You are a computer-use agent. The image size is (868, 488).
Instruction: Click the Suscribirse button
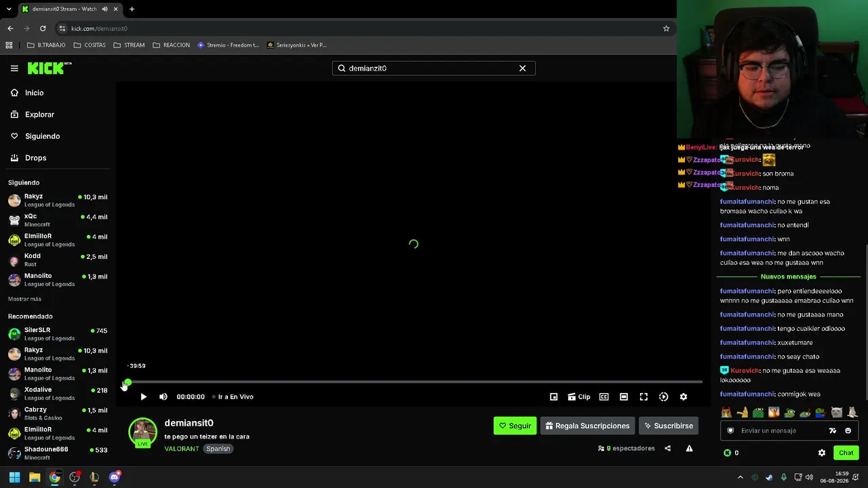(x=669, y=426)
